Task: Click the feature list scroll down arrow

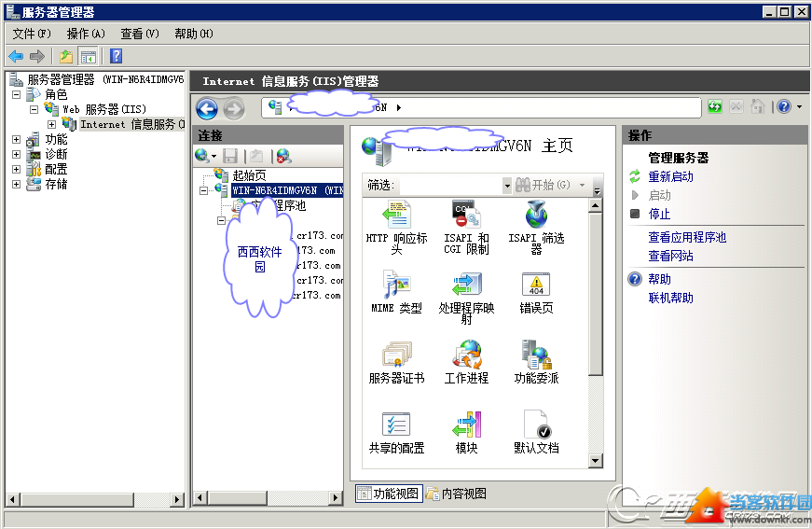Action: (596, 461)
